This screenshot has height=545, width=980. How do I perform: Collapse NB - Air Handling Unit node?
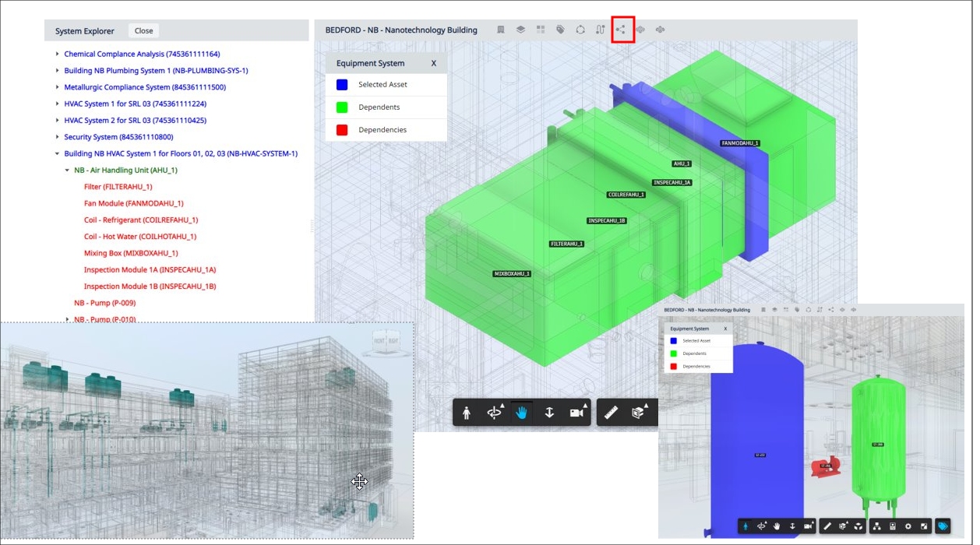click(x=68, y=171)
